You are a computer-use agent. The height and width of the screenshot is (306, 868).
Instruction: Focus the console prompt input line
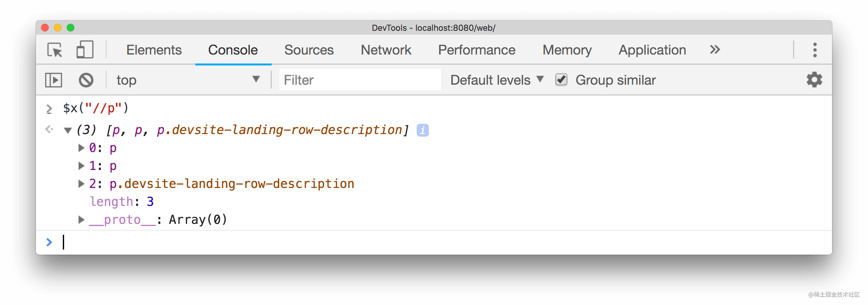(x=438, y=242)
